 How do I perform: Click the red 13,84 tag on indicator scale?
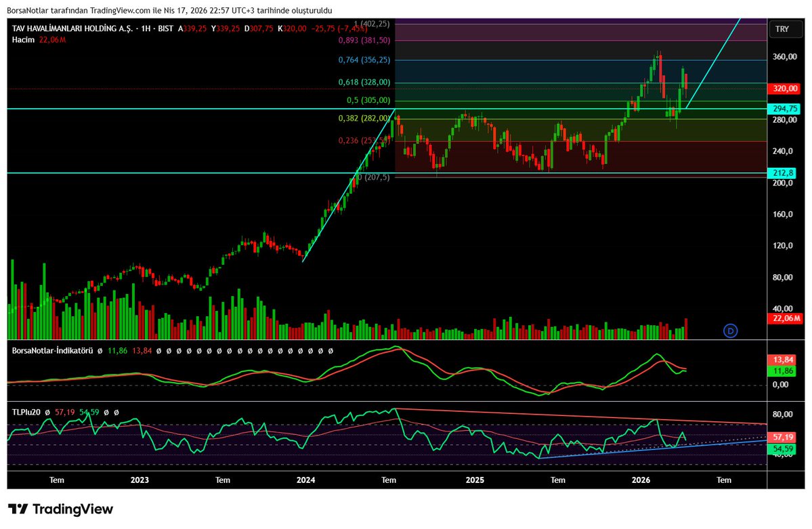(x=782, y=360)
